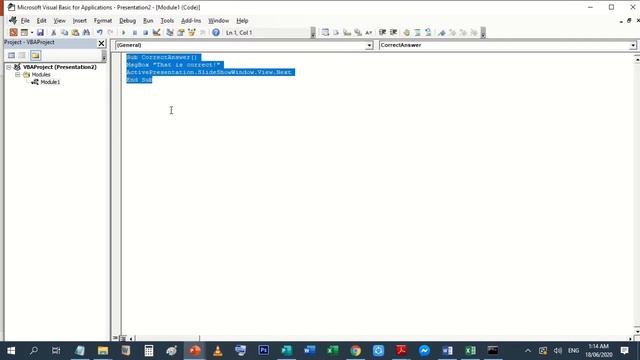The height and width of the screenshot is (360, 640).
Task: Click the 'End Sub' code line
Action: click(139, 80)
